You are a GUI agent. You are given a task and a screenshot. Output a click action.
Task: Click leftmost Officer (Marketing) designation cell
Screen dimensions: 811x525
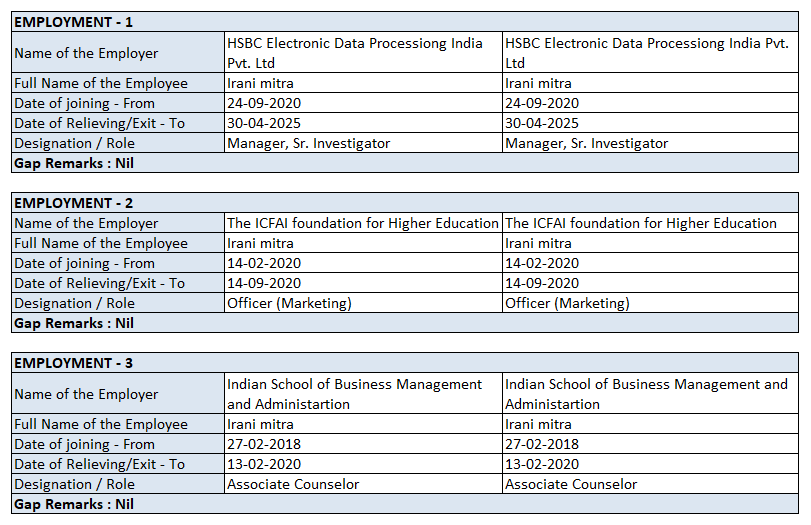click(289, 304)
